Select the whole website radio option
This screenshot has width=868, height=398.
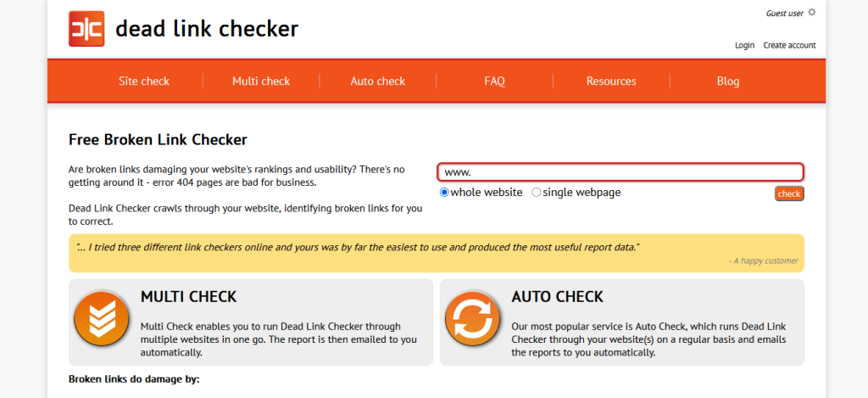pos(444,193)
